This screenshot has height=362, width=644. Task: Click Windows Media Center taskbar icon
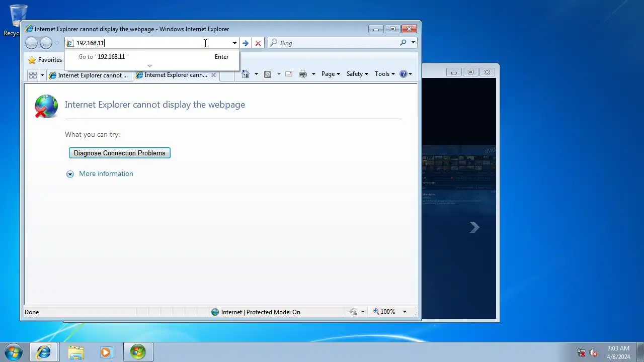(138, 352)
